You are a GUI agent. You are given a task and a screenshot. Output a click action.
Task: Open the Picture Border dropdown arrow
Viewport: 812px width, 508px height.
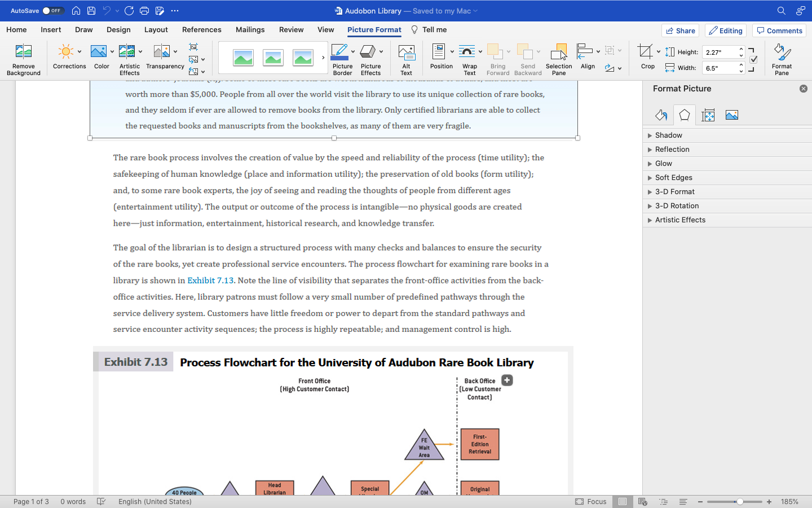[354, 51]
